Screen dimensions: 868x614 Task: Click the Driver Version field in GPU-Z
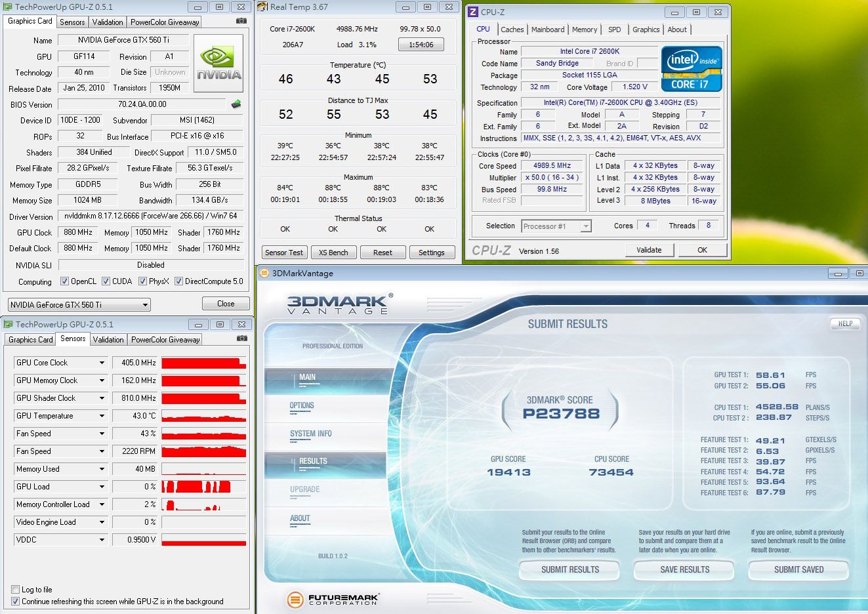(x=151, y=216)
